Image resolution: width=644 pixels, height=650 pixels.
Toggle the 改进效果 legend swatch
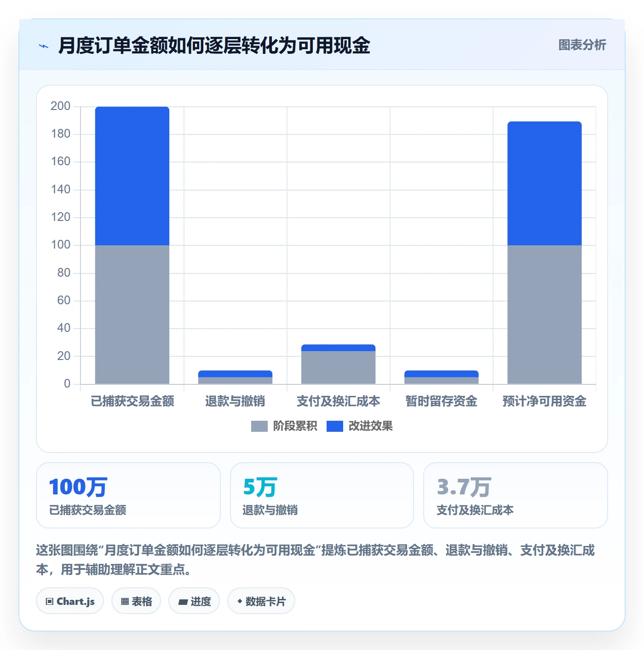(x=335, y=426)
